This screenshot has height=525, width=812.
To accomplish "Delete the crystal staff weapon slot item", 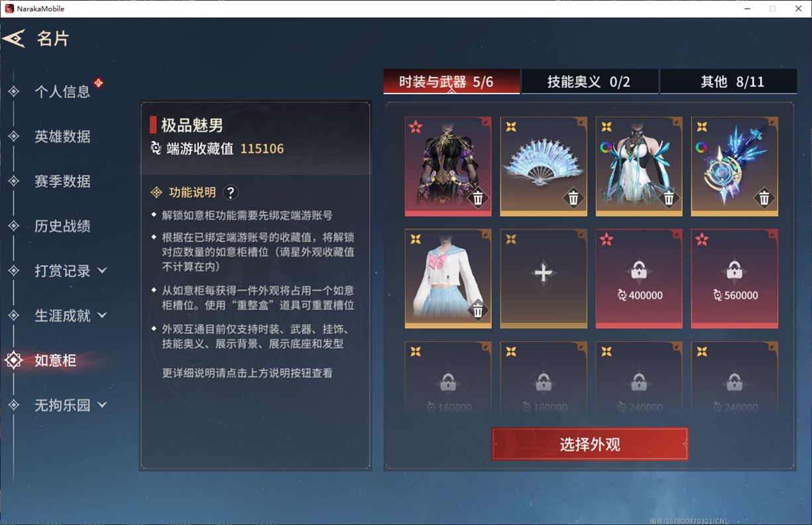I will (764, 198).
